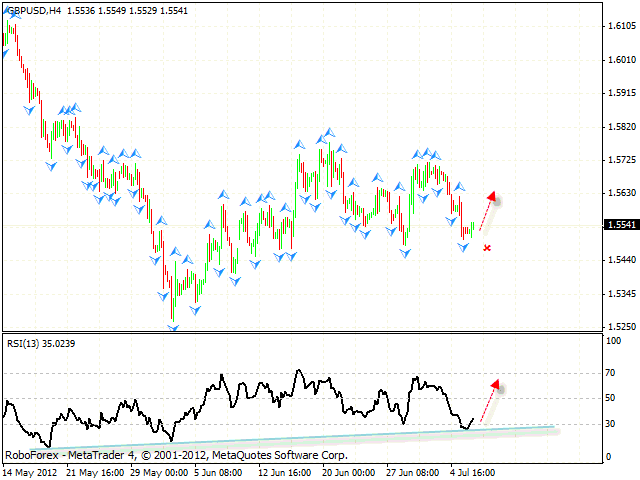Image resolution: width=640 pixels, height=480 pixels.
Task: Click the red forecast arrow on price chart
Action: click(487, 208)
